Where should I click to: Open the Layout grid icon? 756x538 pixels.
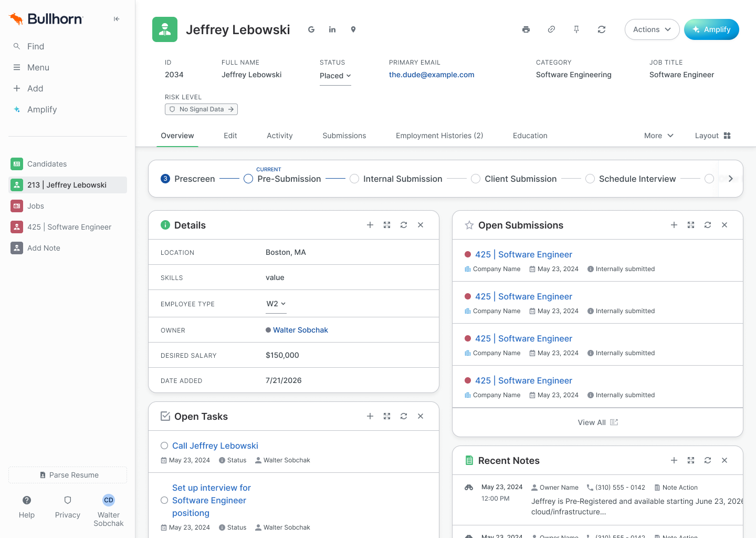tap(727, 136)
